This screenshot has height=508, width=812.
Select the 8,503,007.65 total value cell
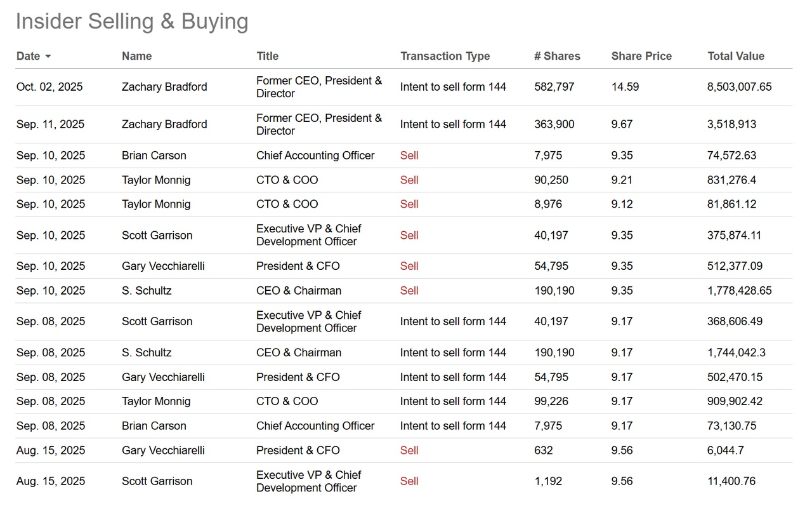739,87
